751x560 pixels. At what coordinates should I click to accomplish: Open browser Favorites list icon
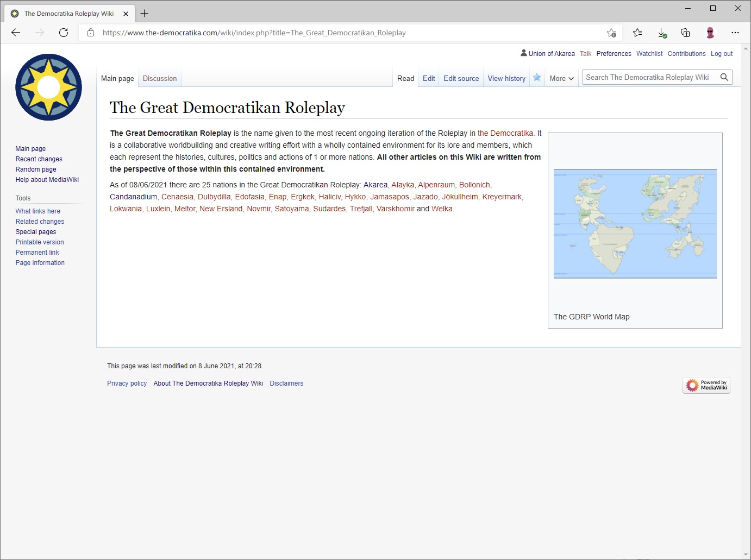coord(637,33)
